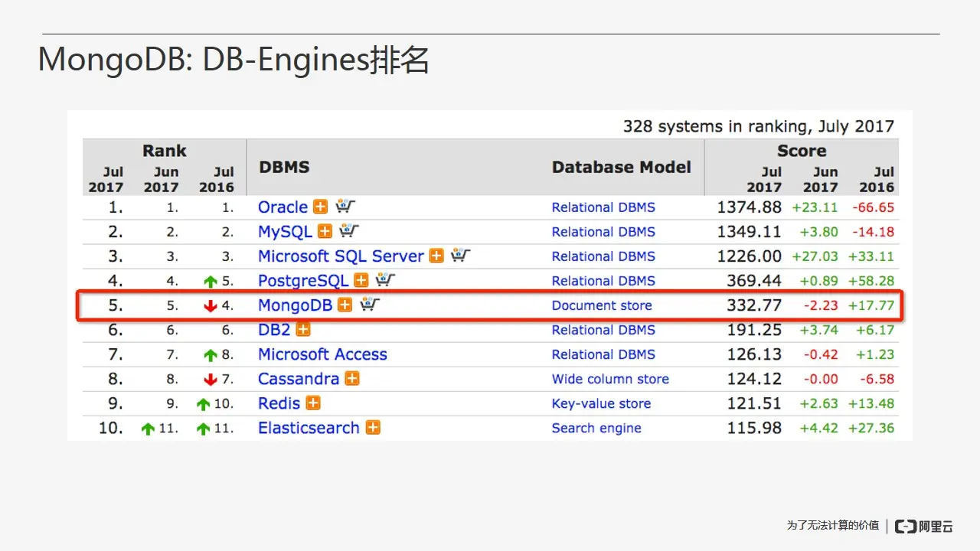Follow the Key-value store link

tap(601, 403)
